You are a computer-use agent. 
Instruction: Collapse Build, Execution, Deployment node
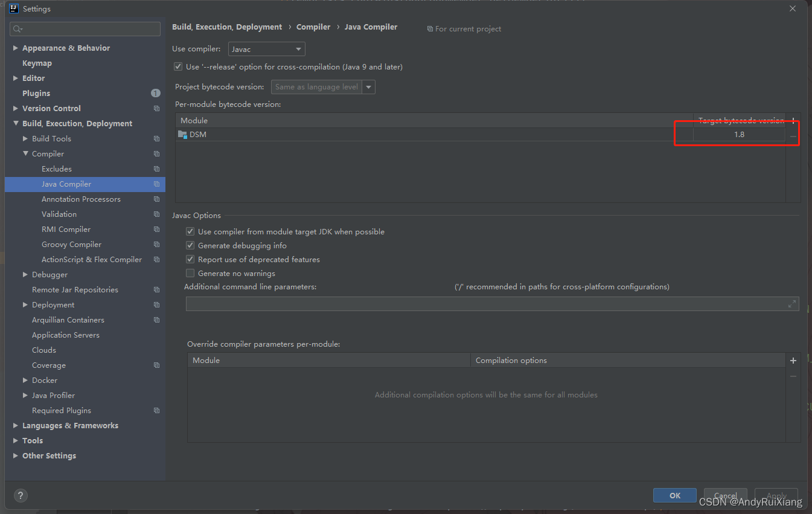point(16,123)
